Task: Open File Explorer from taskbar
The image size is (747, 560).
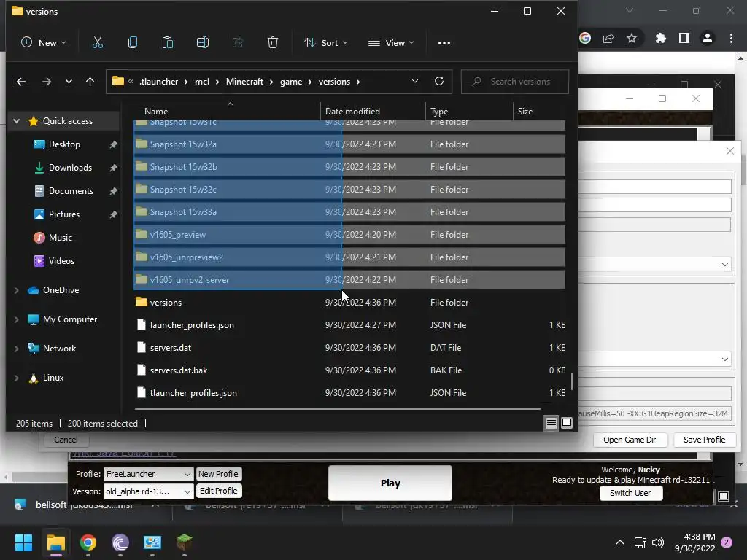Action: [55, 542]
